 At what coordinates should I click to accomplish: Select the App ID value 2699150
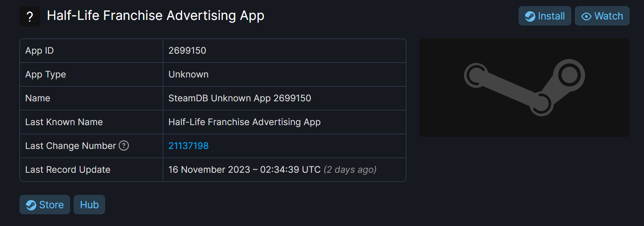(x=187, y=51)
